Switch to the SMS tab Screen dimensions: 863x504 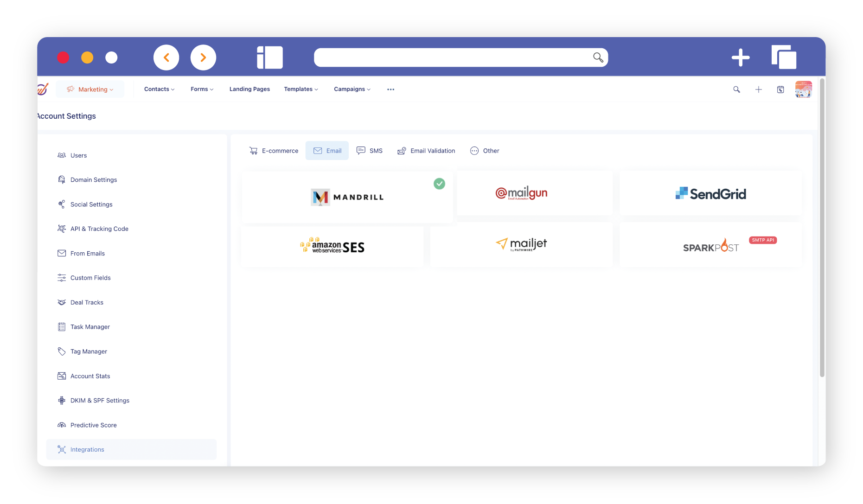370,151
